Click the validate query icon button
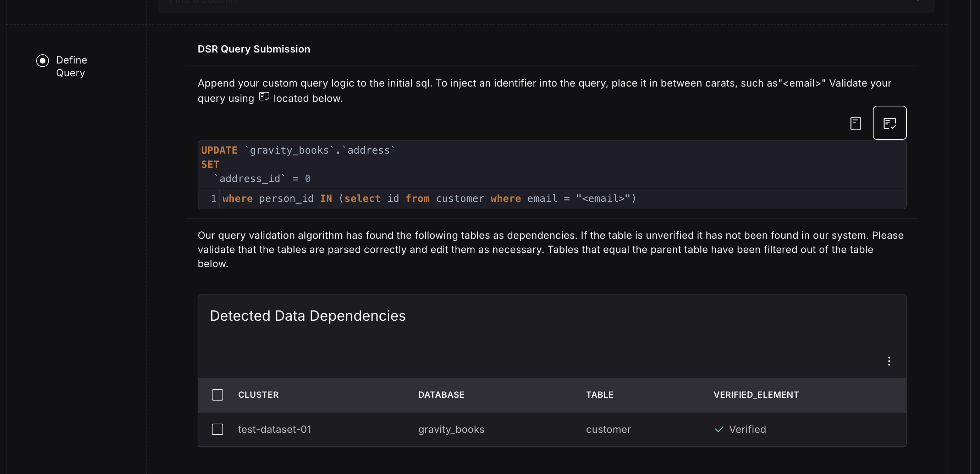980x474 pixels. click(x=889, y=123)
